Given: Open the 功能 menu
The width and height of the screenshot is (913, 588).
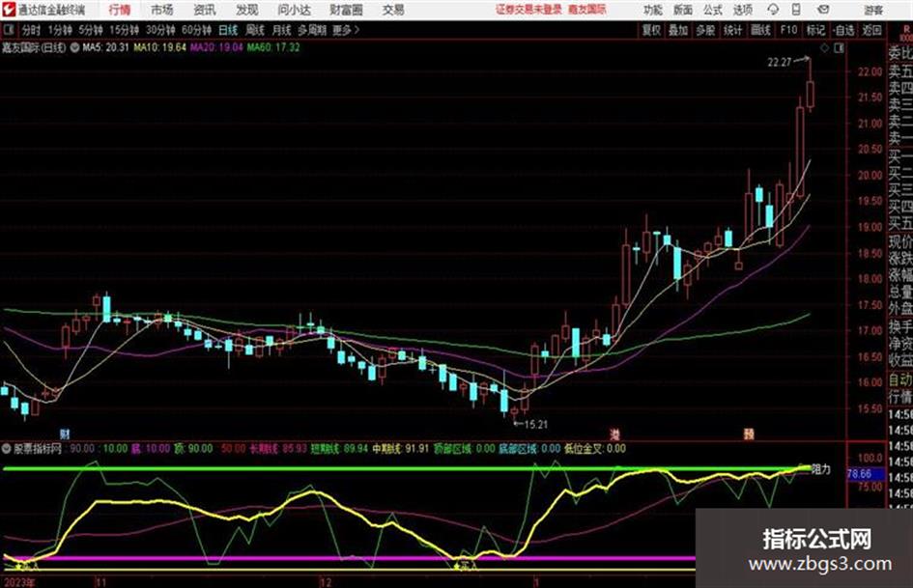Looking at the screenshot, I should [653, 10].
